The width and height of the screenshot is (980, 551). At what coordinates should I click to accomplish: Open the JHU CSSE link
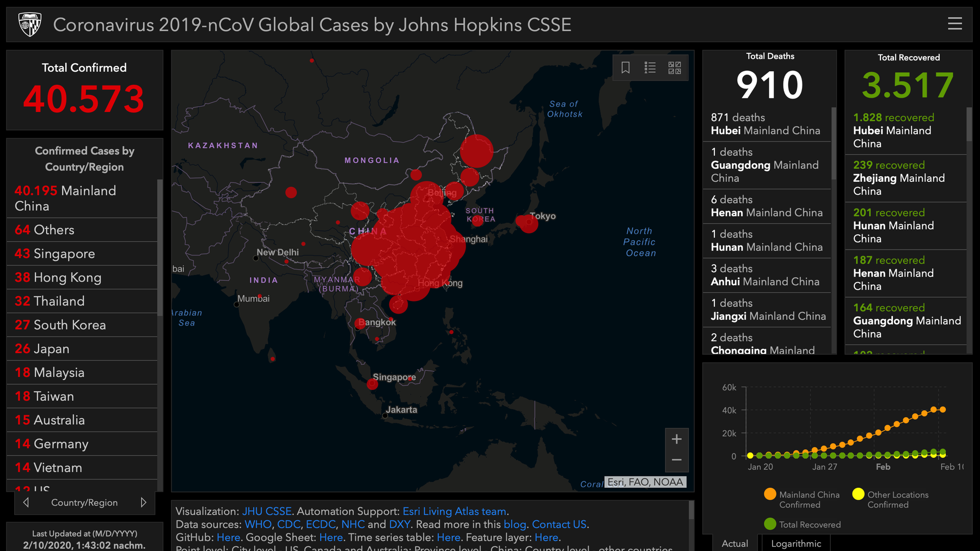point(267,511)
